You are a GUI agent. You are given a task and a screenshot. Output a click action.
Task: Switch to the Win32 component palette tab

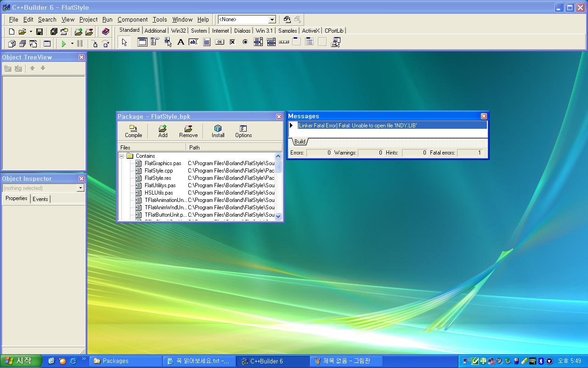[x=178, y=31]
